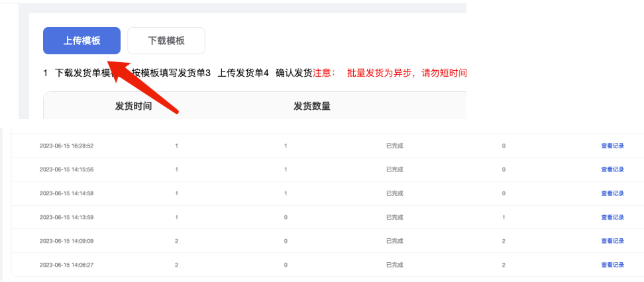Open 查看记录 for the 14:15:56 shipment
Screen dimensions: 644x282
(612, 169)
